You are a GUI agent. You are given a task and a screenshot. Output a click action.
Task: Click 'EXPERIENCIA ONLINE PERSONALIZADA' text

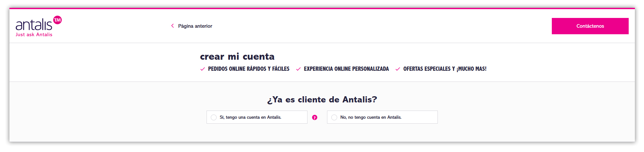coord(346,69)
